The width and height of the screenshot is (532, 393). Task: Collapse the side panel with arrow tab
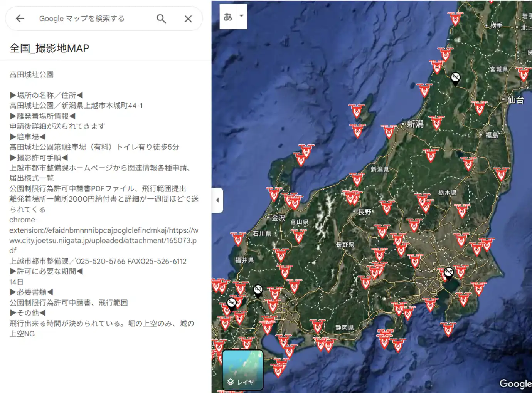217,200
